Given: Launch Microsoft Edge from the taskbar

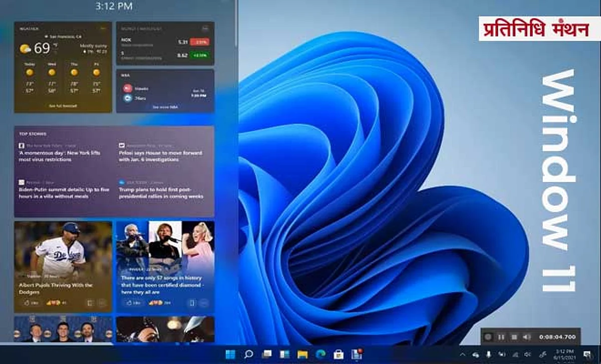Looking at the screenshot, I should click(321, 354).
